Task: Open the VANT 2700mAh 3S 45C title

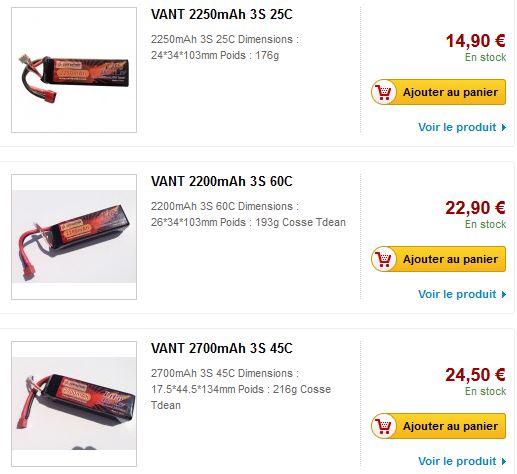Action: coord(222,349)
